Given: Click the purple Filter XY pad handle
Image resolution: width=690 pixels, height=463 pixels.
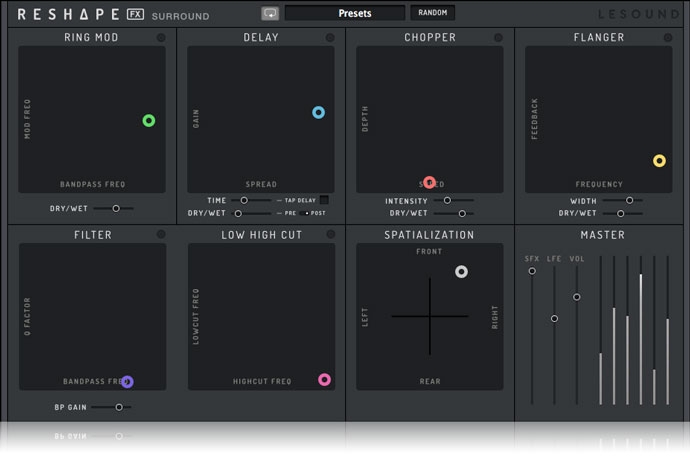Looking at the screenshot, I should 127,381.
